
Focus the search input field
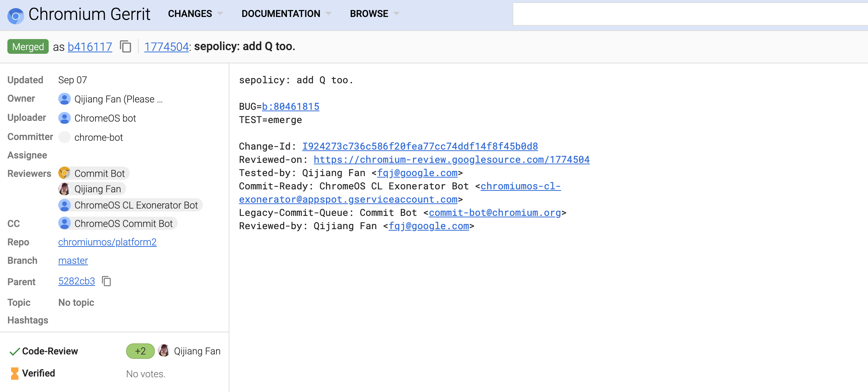(690, 14)
